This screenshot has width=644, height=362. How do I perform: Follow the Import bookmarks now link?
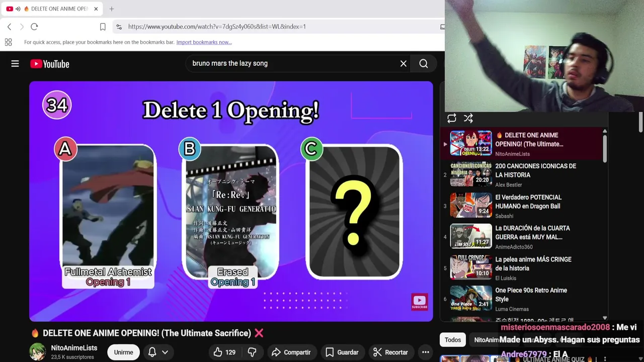coord(204,42)
